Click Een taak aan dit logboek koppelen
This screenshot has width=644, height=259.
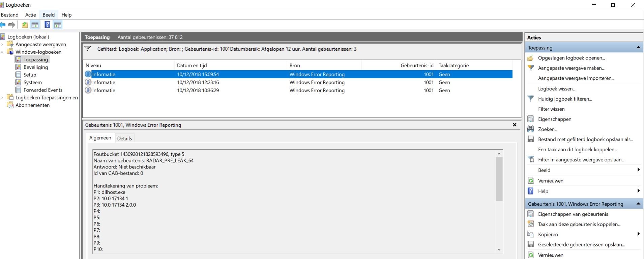tap(578, 150)
